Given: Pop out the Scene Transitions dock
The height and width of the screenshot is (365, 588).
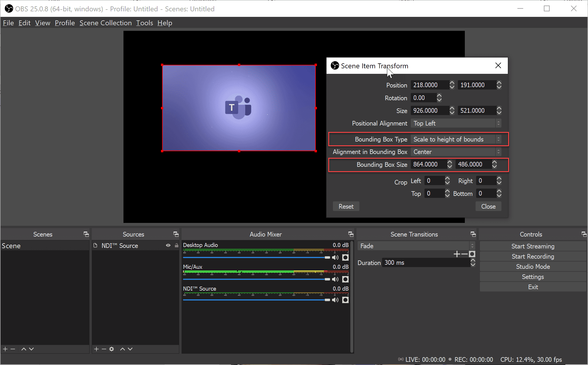Looking at the screenshot, I should (x=473, y=234).
